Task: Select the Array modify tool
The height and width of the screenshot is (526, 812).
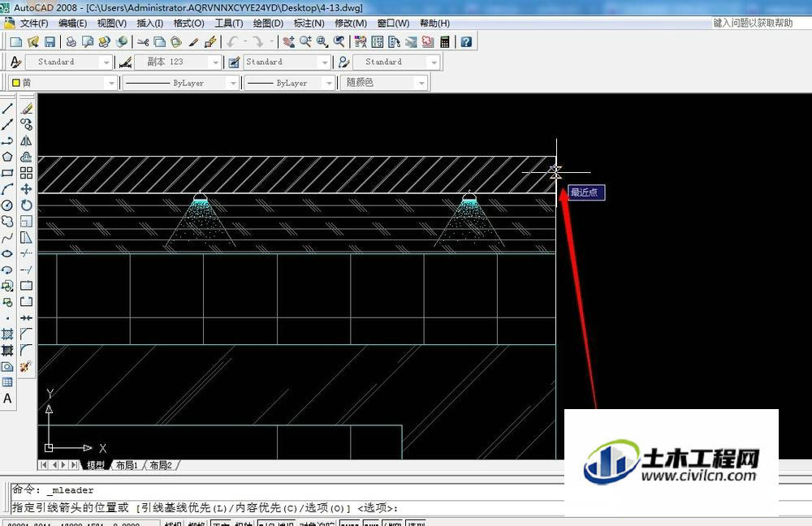Action: tap(27, 173)
